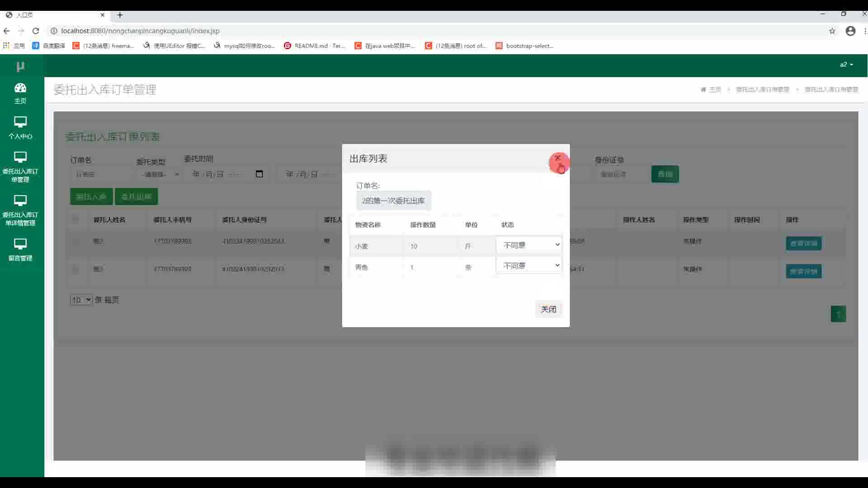Click the browser reload icon
This screenshot has width=868, height=488.
36,31
